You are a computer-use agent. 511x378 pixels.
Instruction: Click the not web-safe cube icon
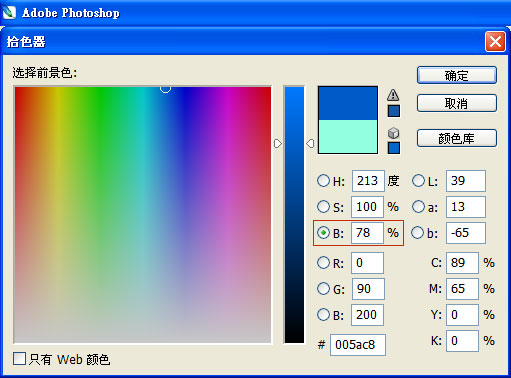click(x=393, y=133)
